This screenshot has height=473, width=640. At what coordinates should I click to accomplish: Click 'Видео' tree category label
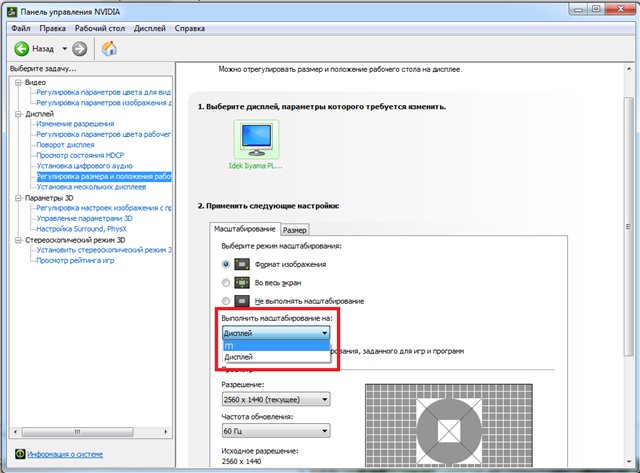pos(36,82)
